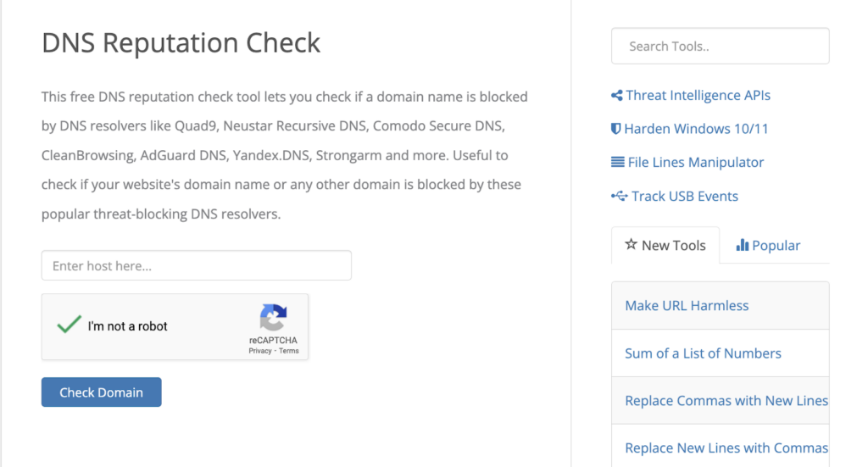This screenshot has height=467, width=868.
Task: Go to File Lines Manipulator
Action: coord(695,162)
